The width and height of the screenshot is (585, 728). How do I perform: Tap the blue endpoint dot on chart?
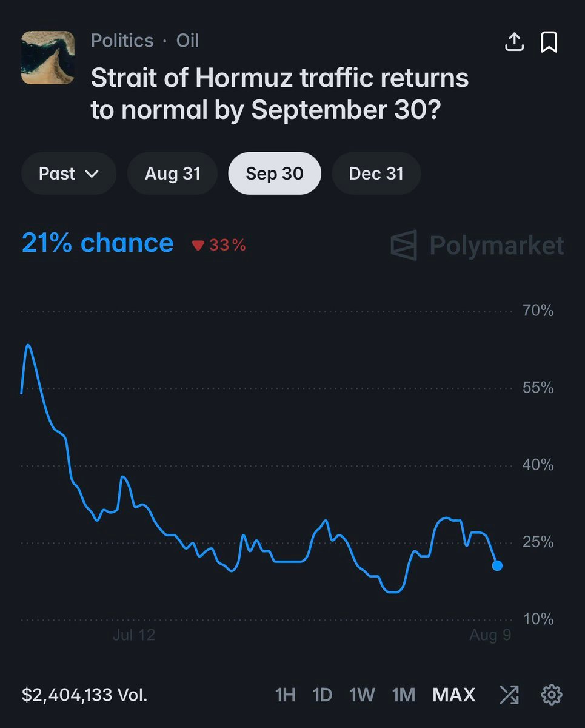pyautogui.click(x=497, y=565)
